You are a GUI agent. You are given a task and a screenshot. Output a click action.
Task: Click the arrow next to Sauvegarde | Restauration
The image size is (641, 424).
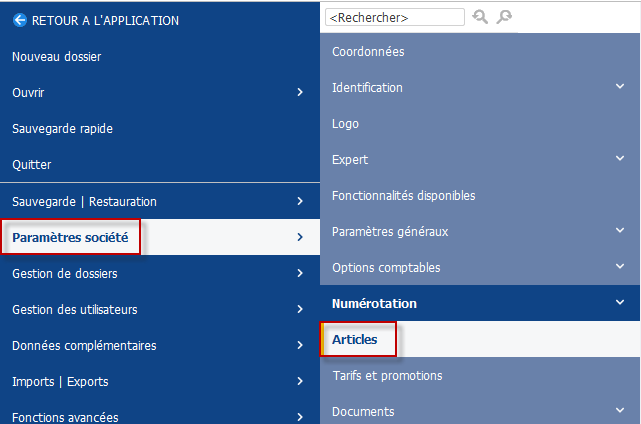(x=300, y=201)
